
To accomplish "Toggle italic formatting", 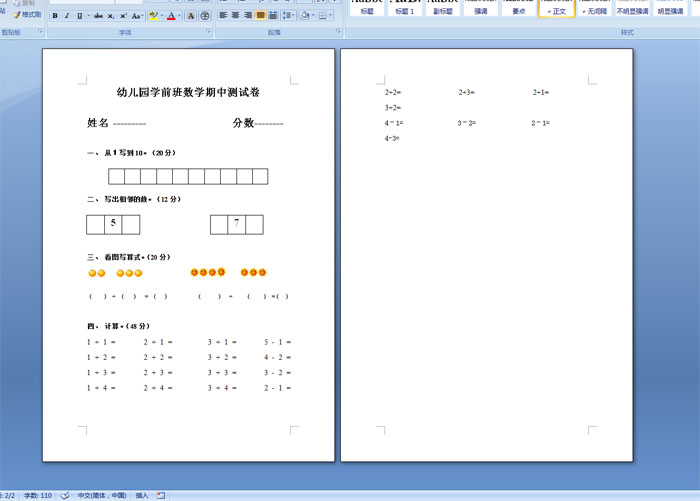I will coord(67,16).
